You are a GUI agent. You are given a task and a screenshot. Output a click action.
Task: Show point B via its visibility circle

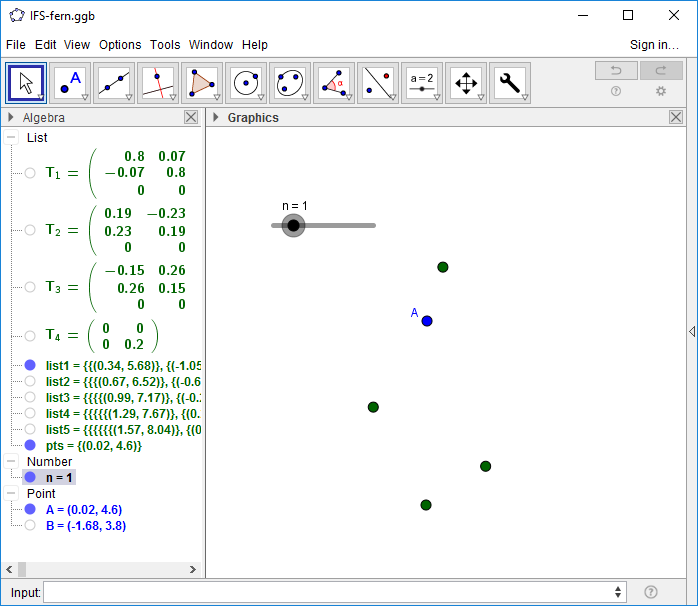pyautogui.click(x=30, y=525)
